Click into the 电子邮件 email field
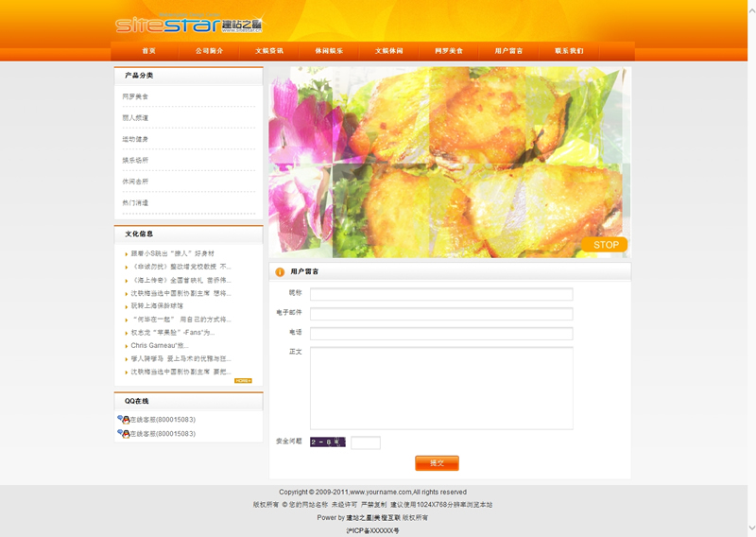 (x=440, y=314)
